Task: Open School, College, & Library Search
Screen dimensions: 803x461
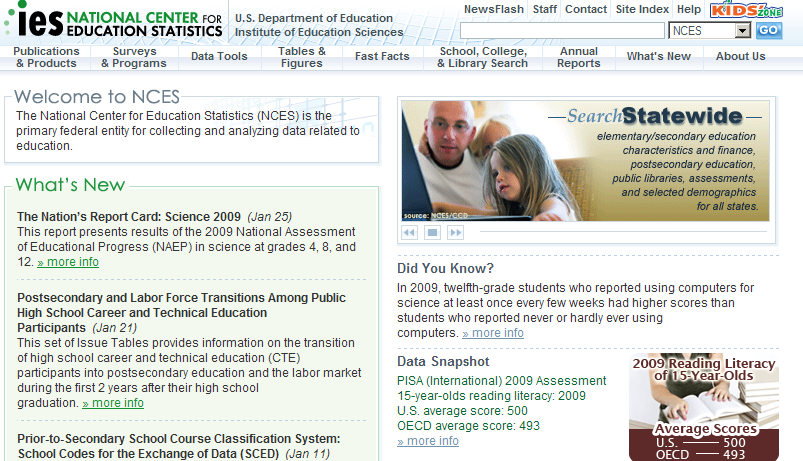Action: coord(482,57)
